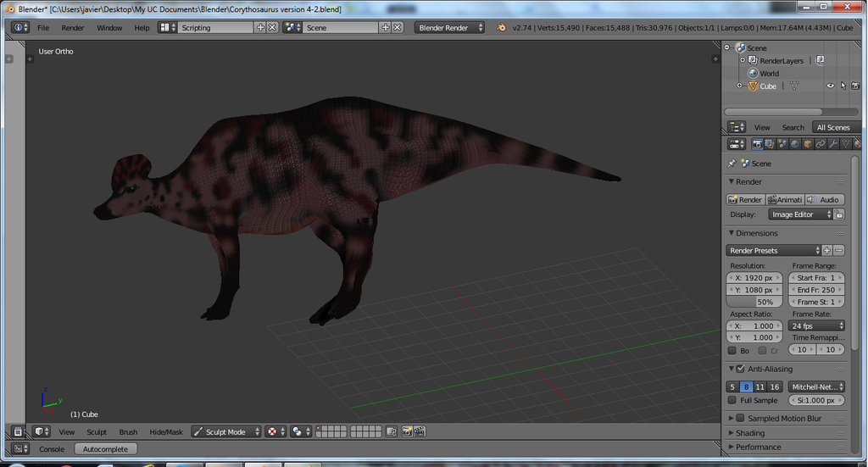Open the Sculpt Mode dropdown

point(225,431)
